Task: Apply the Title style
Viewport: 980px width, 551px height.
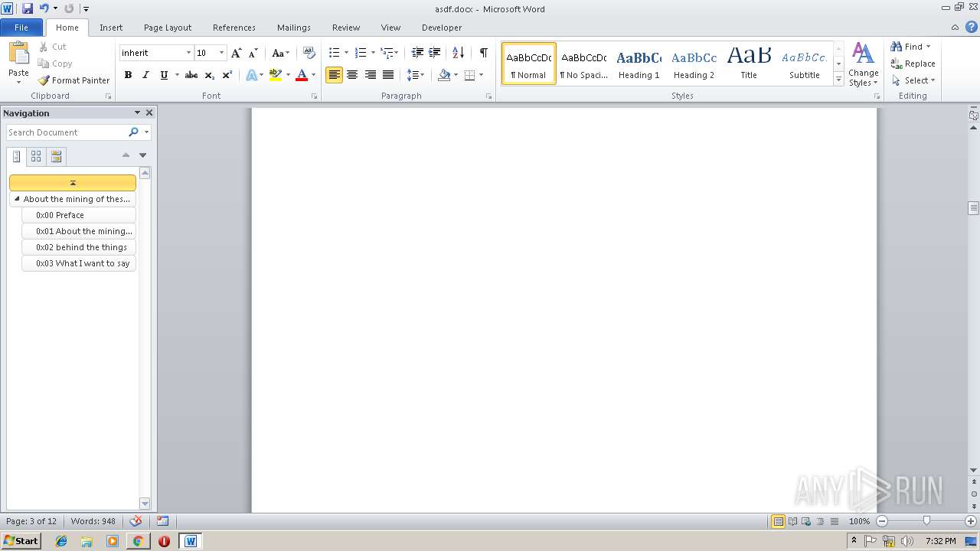Action: (x=749, y=64)
